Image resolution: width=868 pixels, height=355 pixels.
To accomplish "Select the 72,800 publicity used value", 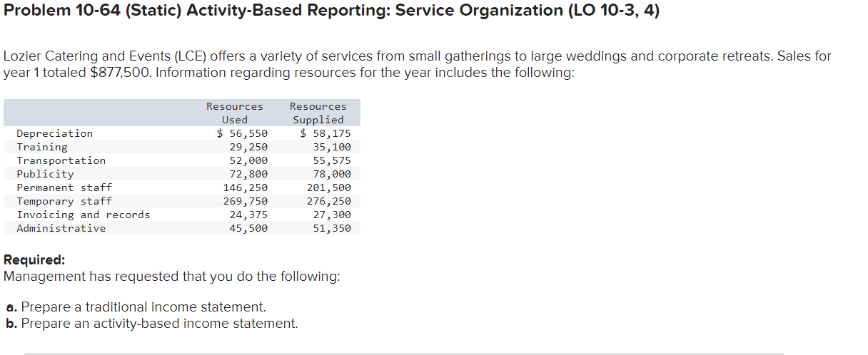I will pyautogui.click(x=249, y=174).
